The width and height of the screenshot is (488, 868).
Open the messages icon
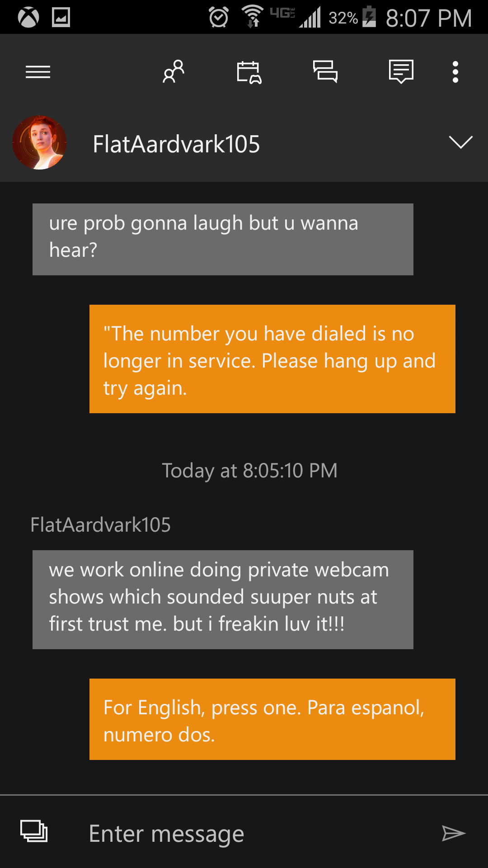(401, 72)
